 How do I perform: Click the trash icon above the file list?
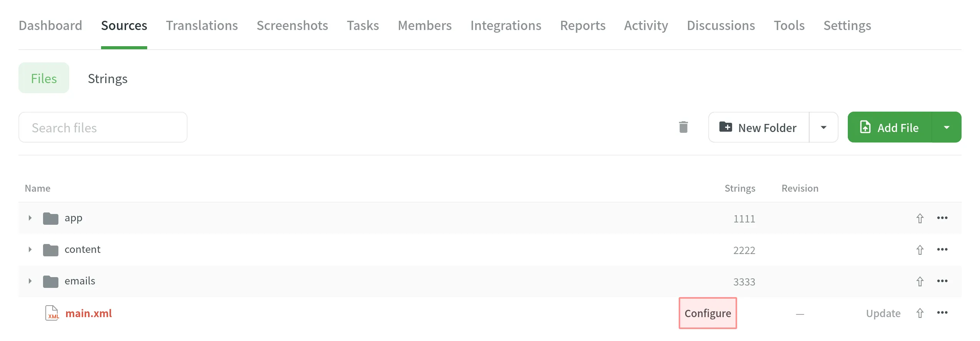pos(683,127)
